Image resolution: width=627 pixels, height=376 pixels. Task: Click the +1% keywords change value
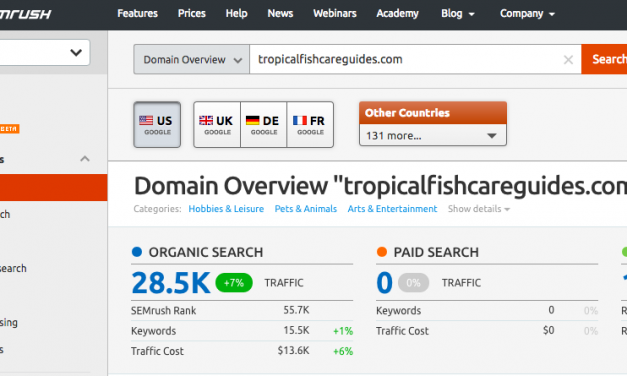343,331
